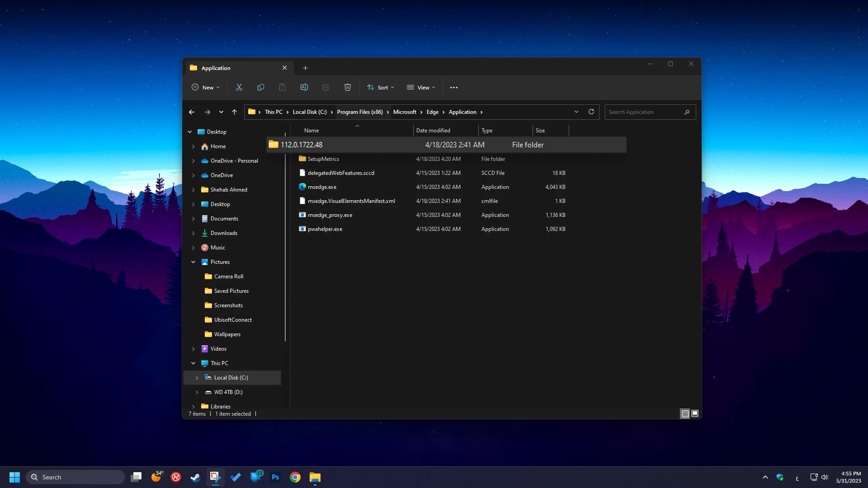Image resolution: width=868 pixels, height=488 pixels.
Task: Click the Edge breadcrumb segment
Action: (x=433, y=112)
